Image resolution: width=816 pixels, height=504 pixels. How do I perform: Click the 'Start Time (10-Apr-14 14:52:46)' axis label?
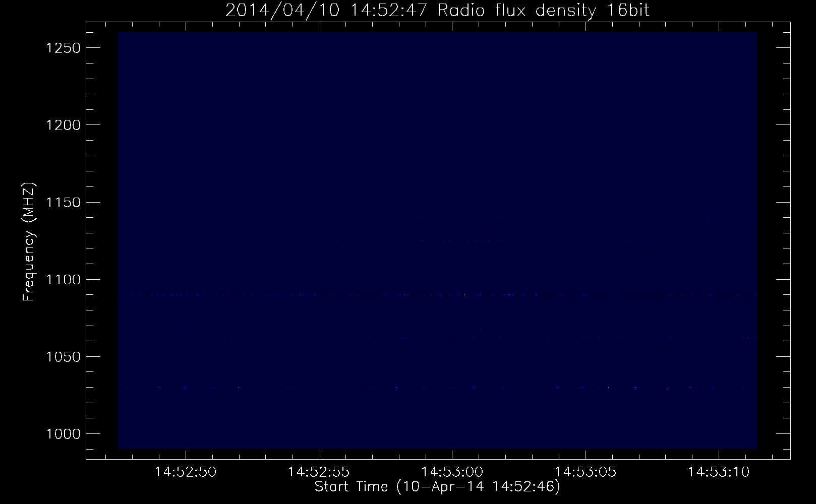pos(437,487)
